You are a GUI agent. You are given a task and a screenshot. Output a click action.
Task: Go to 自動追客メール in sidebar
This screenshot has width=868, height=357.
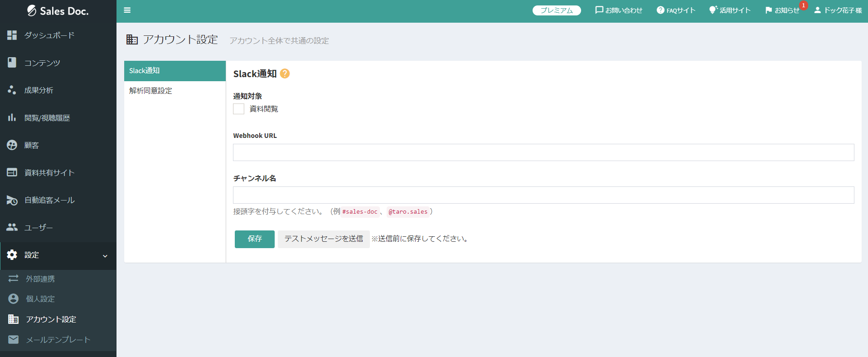pos(49,200)
